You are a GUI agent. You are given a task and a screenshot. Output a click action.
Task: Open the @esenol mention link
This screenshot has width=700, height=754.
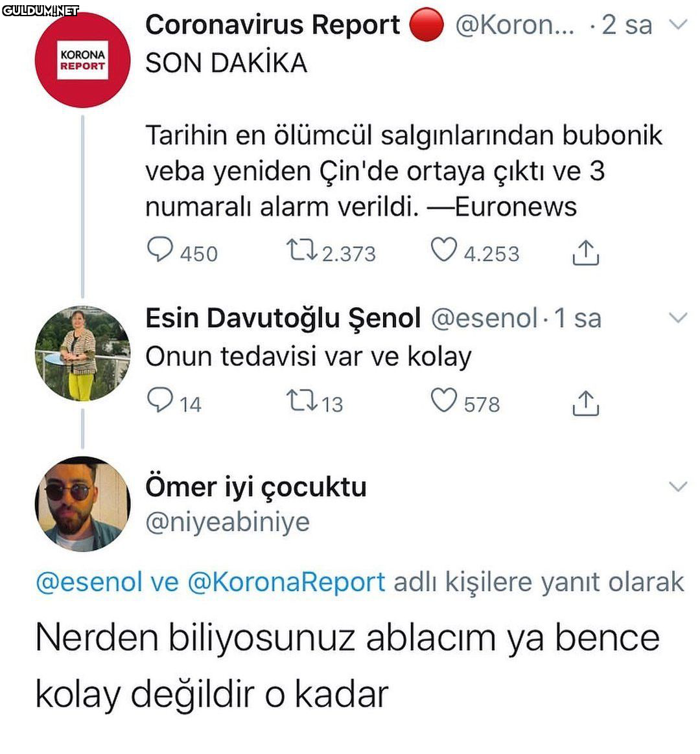click(x=89, y=582)
